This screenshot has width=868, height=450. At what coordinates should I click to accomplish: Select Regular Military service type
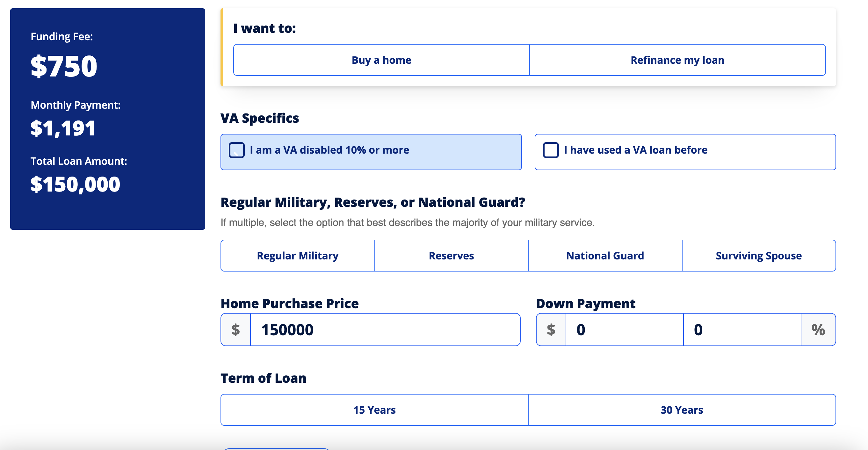pyautogui.click(x=298, y=256)
